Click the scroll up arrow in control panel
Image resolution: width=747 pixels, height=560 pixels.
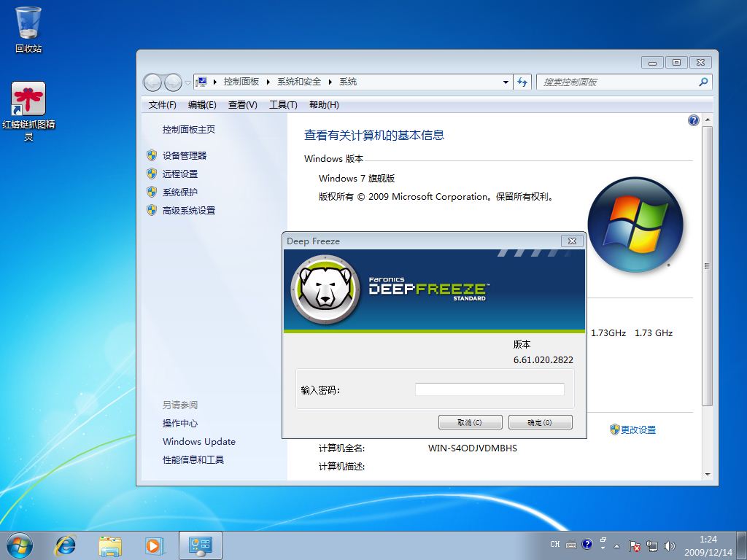coord(708,120)
